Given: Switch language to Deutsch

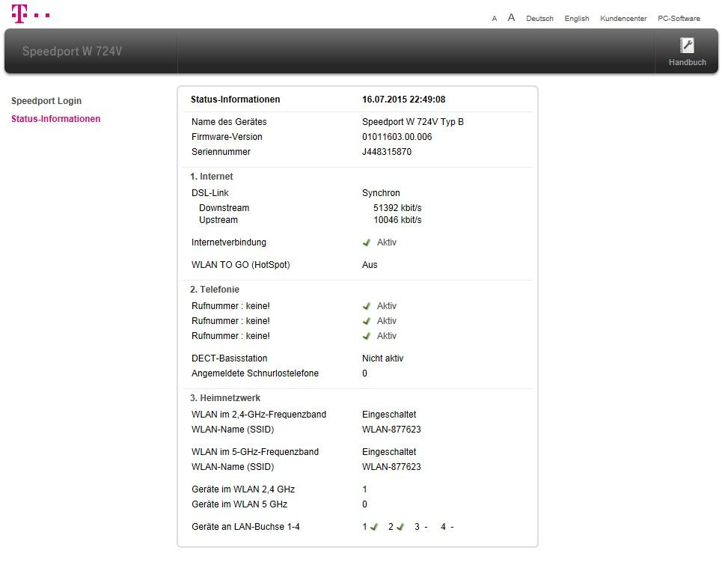Looking at the screenshot, I should pyautogui.click(x=539, y=19).
